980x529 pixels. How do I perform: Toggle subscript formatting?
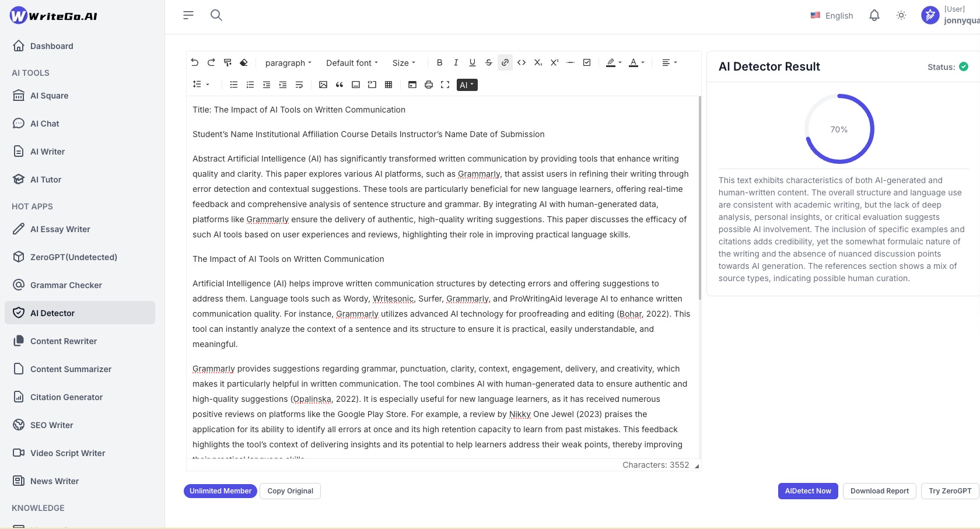pos(538,62)
